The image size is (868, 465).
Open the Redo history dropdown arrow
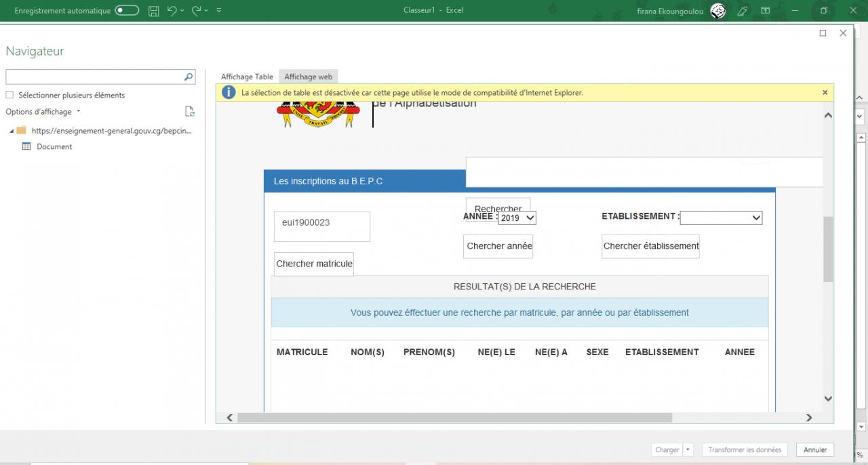pyautogui.click(x=206, y=10)
